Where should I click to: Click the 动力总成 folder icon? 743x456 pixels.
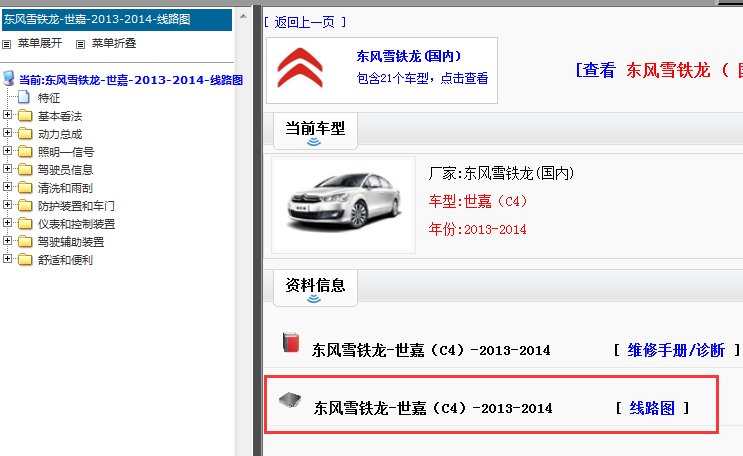(25, 134)
